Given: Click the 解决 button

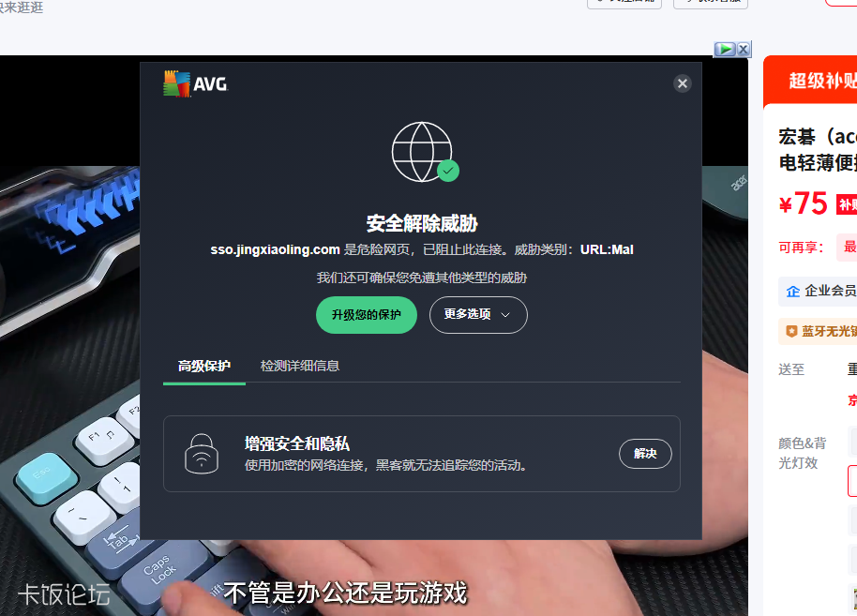Looking at the screenshot, I should click(x=645, y=454).
